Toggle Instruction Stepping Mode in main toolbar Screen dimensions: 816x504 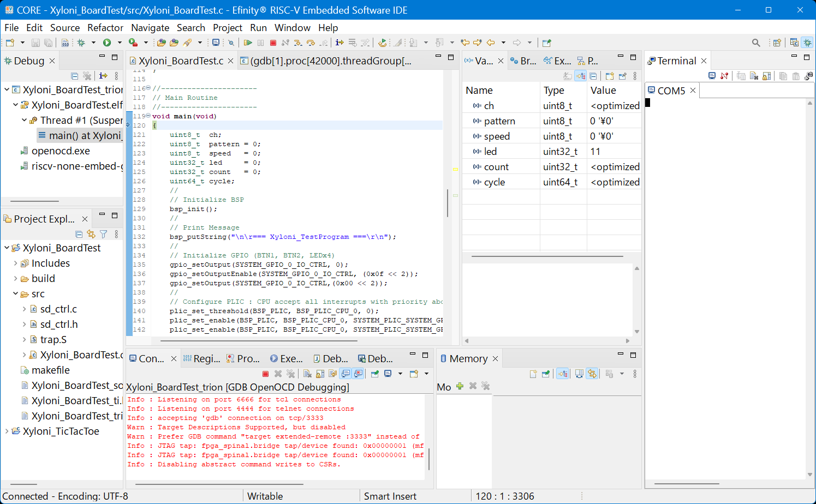(339, 43)
